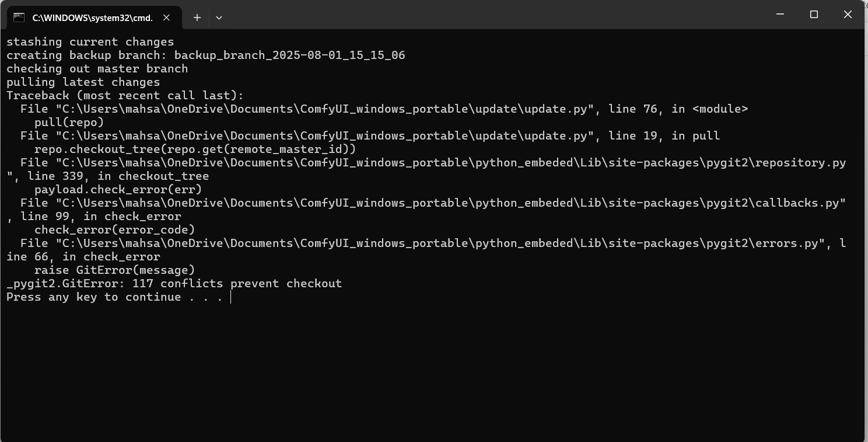This screenshot has height=442, width=868.
Task: Click the empty title bar area
Action: click(496, 15)
